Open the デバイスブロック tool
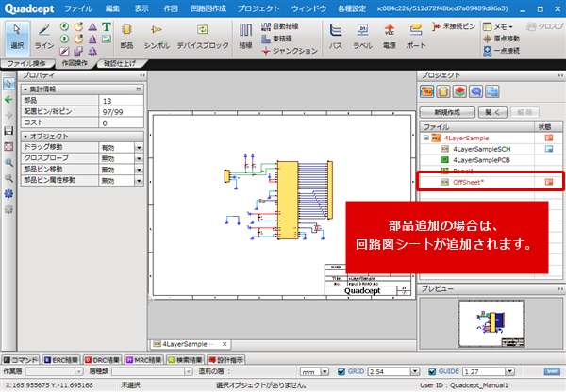 pos(203,38)
